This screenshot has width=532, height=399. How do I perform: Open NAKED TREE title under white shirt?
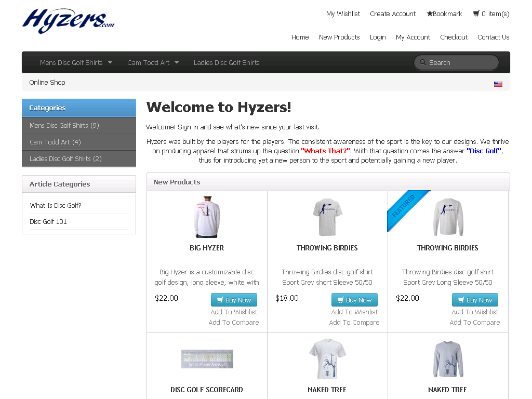(327, 390)
